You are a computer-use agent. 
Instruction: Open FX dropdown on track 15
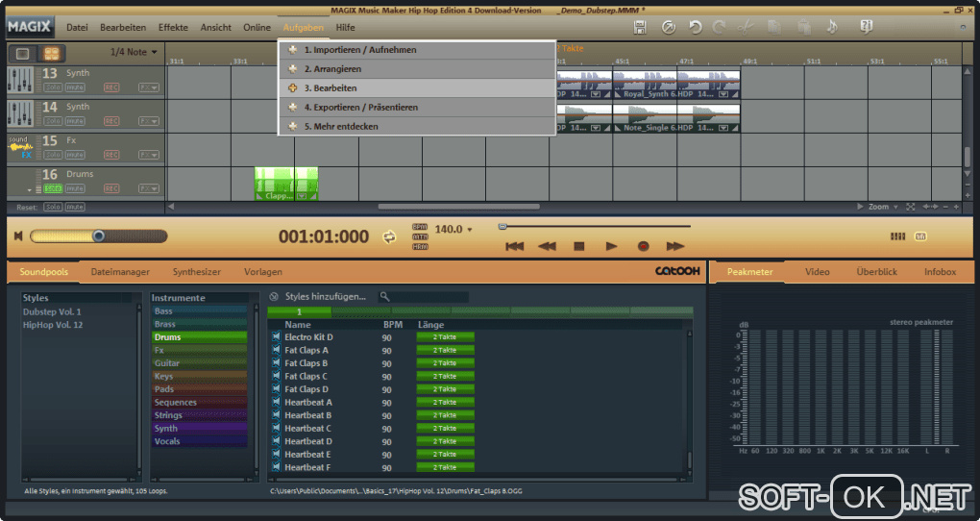point(149,155)
